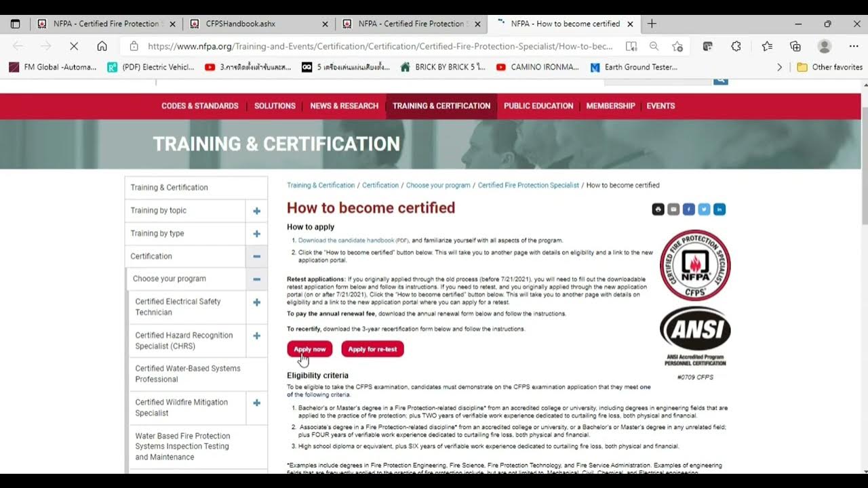The image size is (868, 488).
Task: Open Read aloud from the address bar
Action: 631,46
